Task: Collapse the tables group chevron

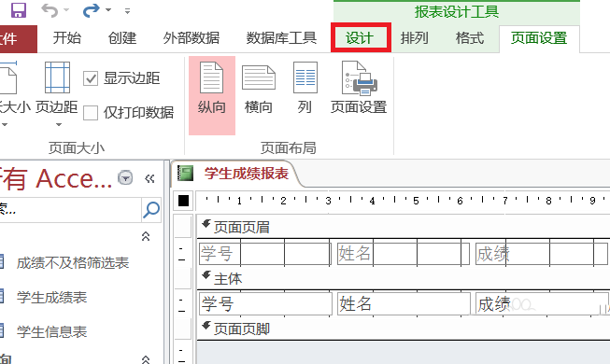Action: (146, 236)
